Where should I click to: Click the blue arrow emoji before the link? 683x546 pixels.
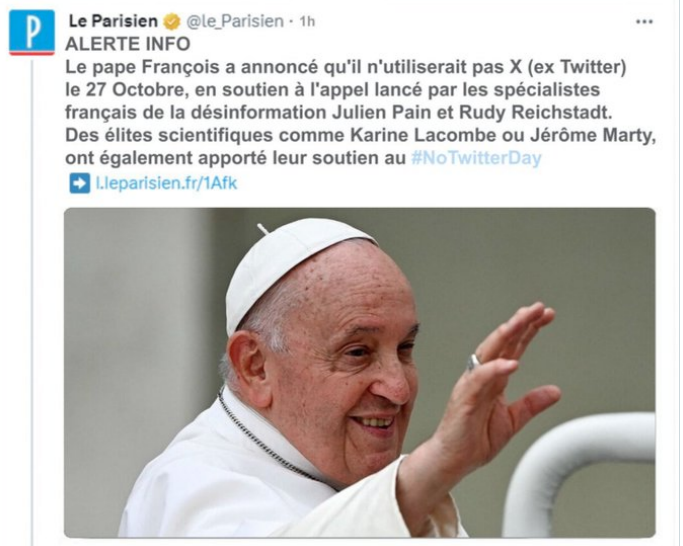coord(80,183)
